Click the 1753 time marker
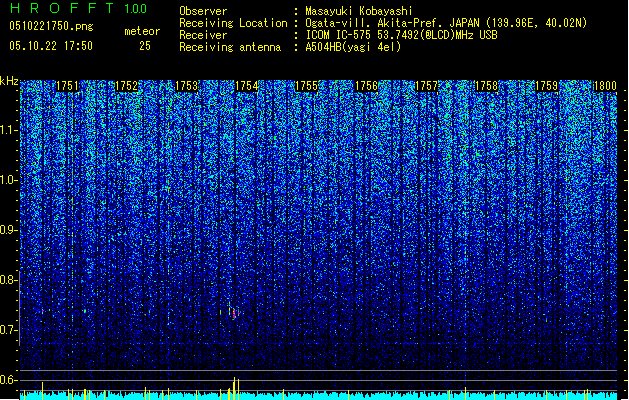Image resolution: width=629 pixels, height=400 pixels. tap(187, 86)
